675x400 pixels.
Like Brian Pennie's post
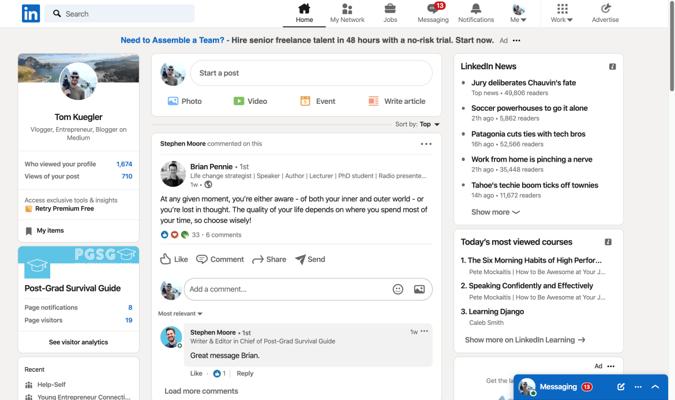coord(174,259)
